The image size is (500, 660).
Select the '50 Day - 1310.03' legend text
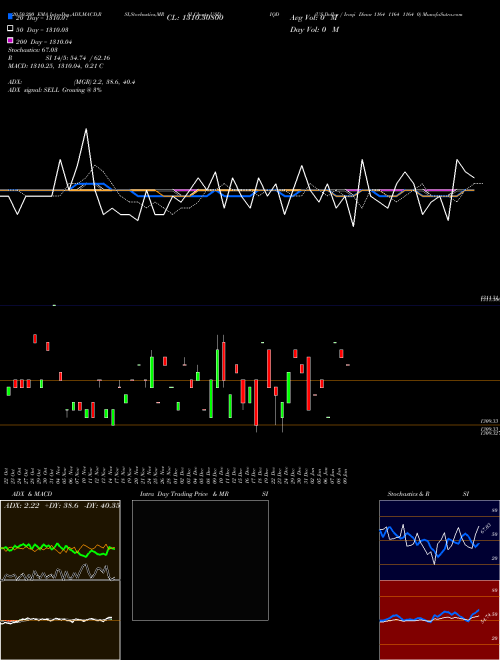pyautogui.click(x=42, y=30)
